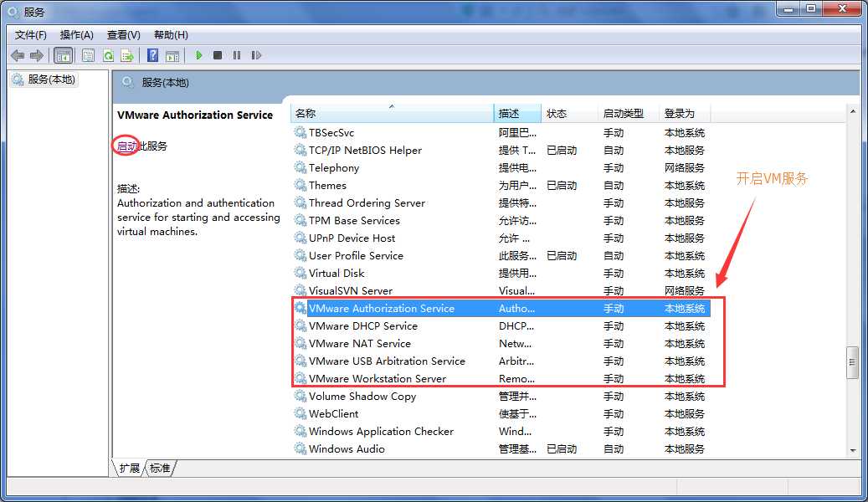This screenshot has width=868, height=502.
Task: Click the gear icon beside VMware DHCP Service
Action: pos(300,325)
